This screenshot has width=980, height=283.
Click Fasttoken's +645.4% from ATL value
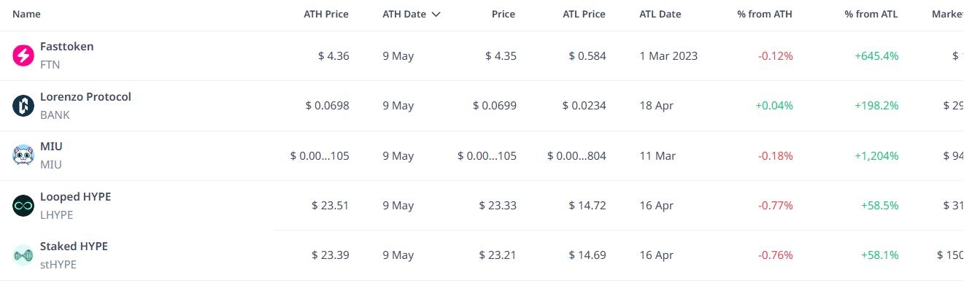coord(877,56)
